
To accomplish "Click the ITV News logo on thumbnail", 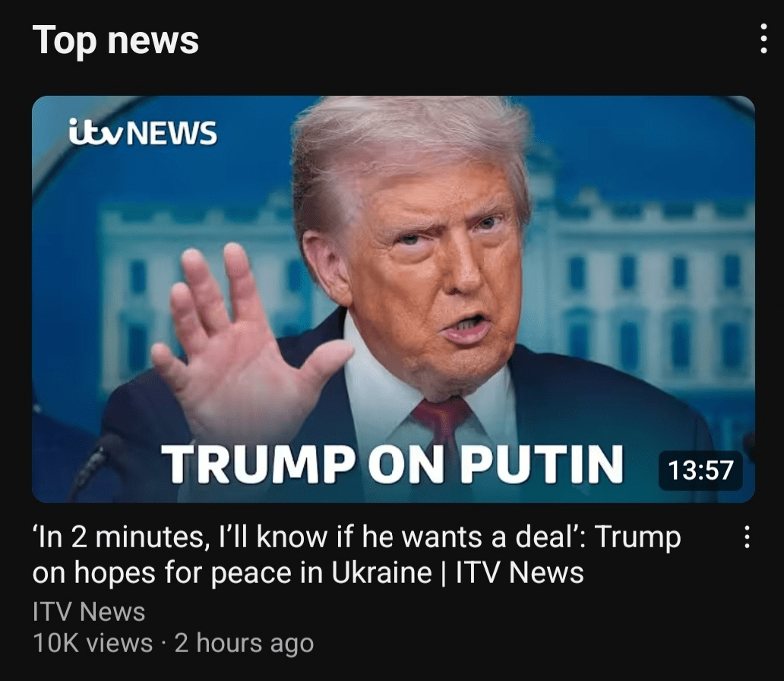I will [143, 132].
